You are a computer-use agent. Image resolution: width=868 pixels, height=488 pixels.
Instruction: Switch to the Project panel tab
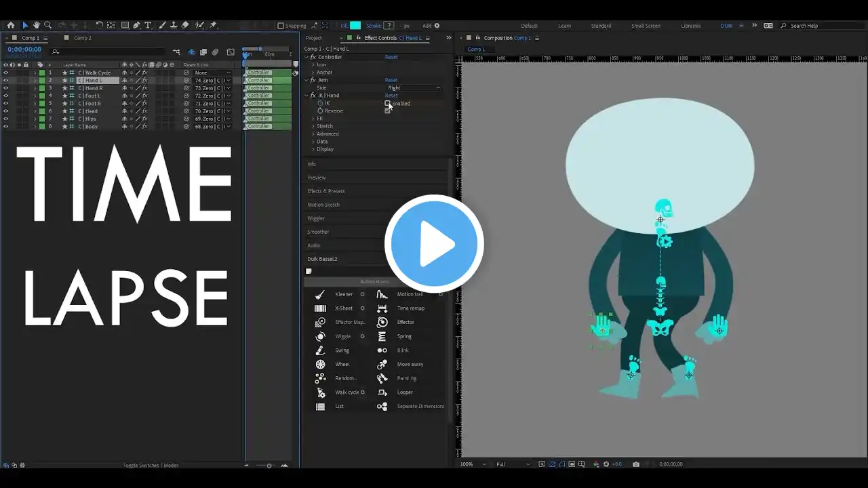coord(314,38)
